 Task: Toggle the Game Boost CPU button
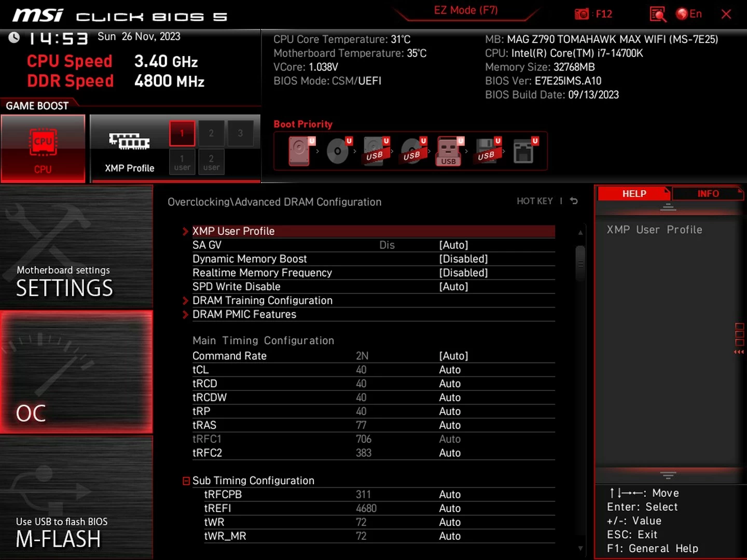43,149
